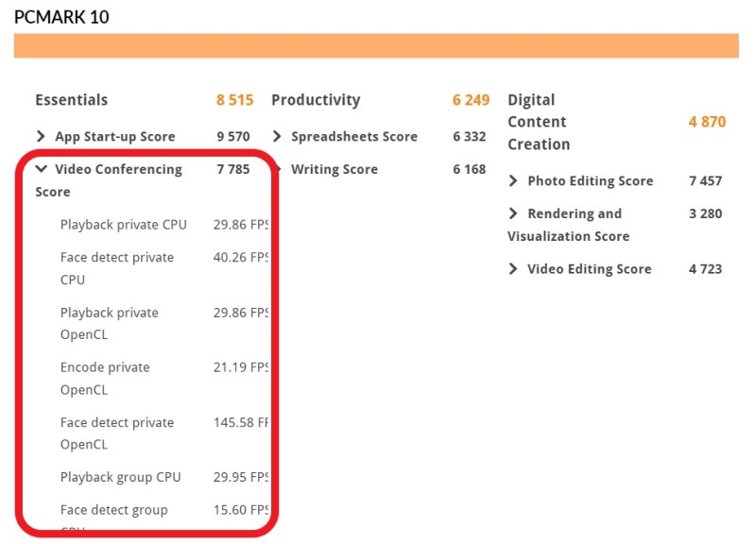Select the Face detect group row
756x544 pixels.
163,510
